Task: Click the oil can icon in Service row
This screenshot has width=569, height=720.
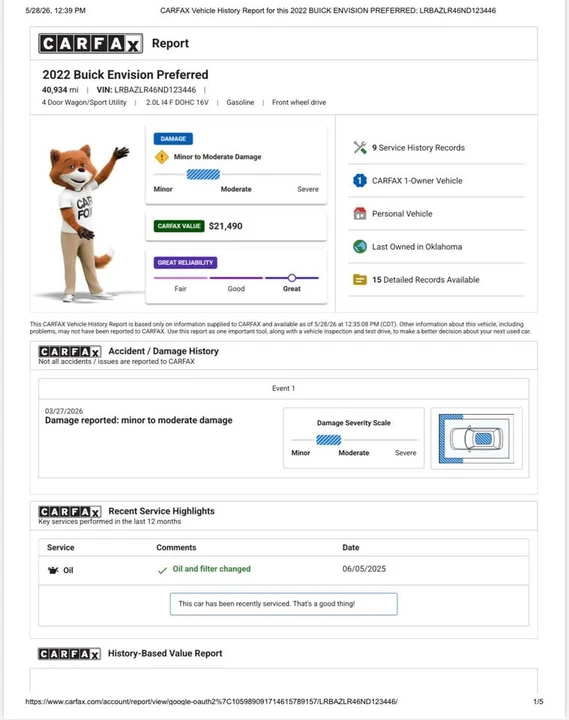Action: (53, 570)
